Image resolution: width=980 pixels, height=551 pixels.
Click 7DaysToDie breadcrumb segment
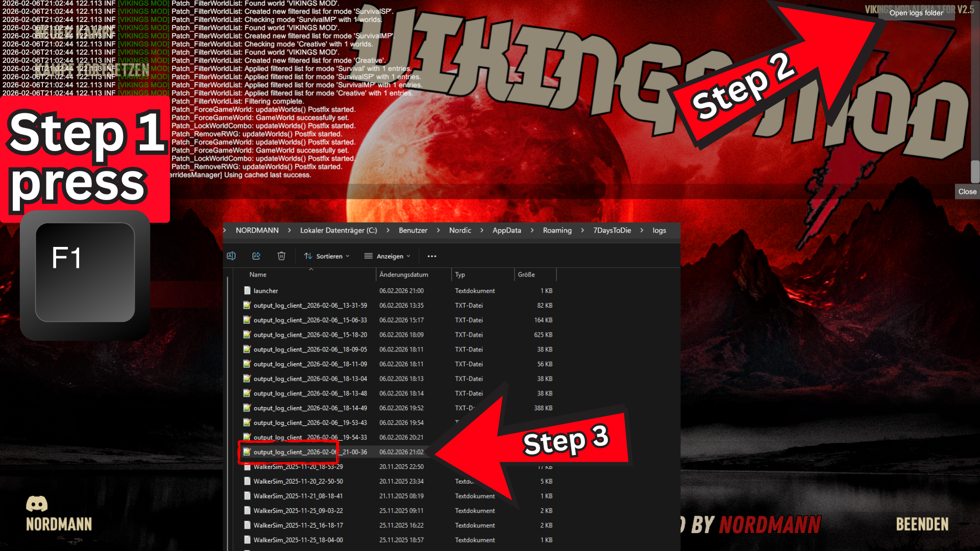[x=612, y=230]
